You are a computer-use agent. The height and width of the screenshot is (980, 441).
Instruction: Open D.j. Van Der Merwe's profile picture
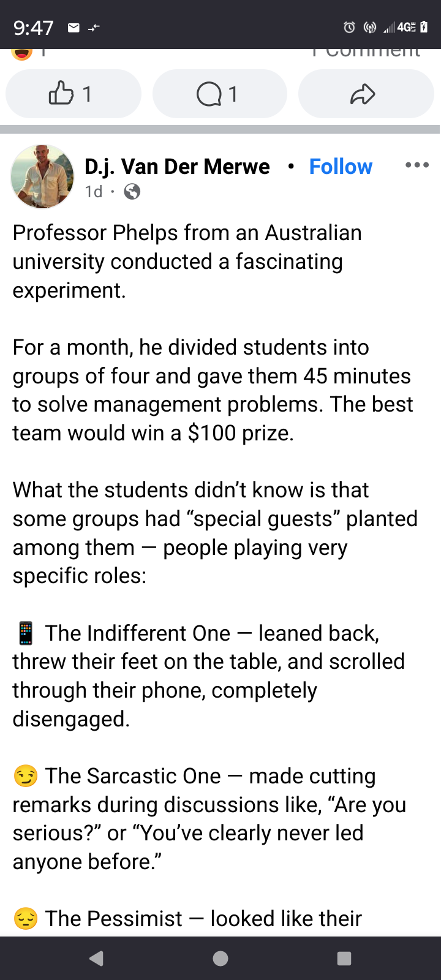pyautogui.click(x=42, y=176)
